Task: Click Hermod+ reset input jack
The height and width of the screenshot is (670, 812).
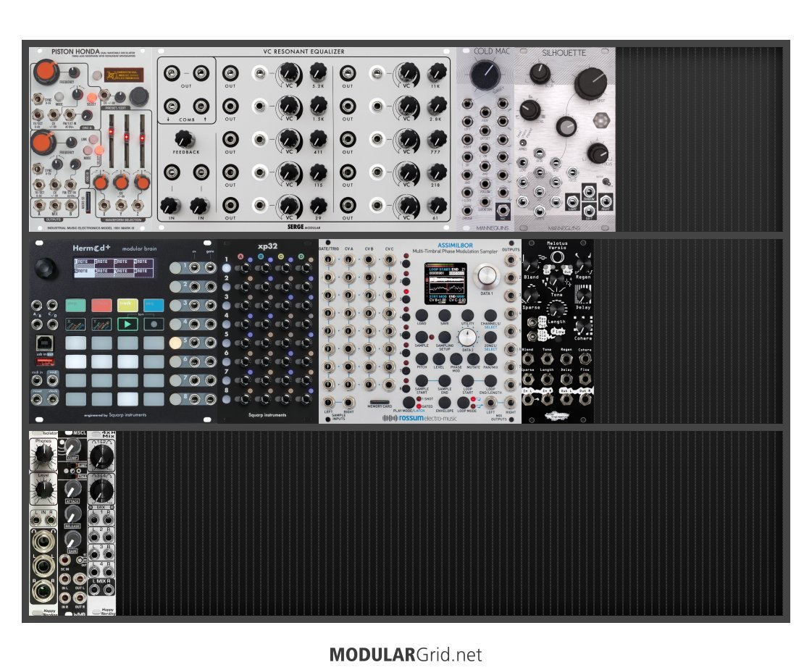Action: click(37, 399)
